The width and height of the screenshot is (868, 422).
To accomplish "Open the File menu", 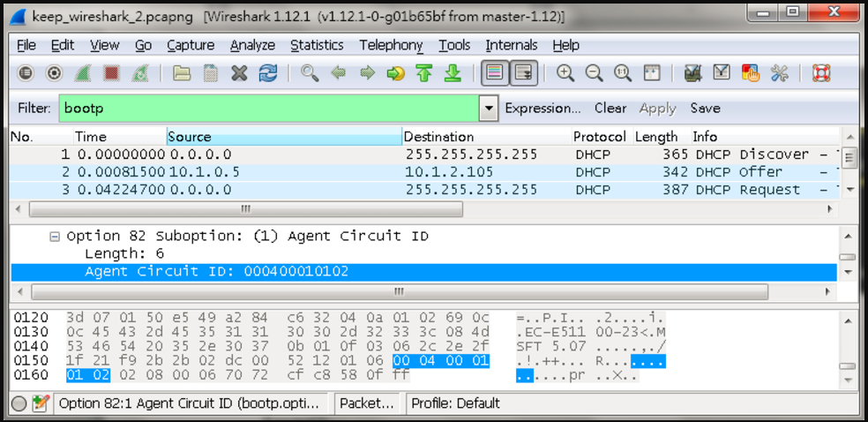I will tap(26, 45).
